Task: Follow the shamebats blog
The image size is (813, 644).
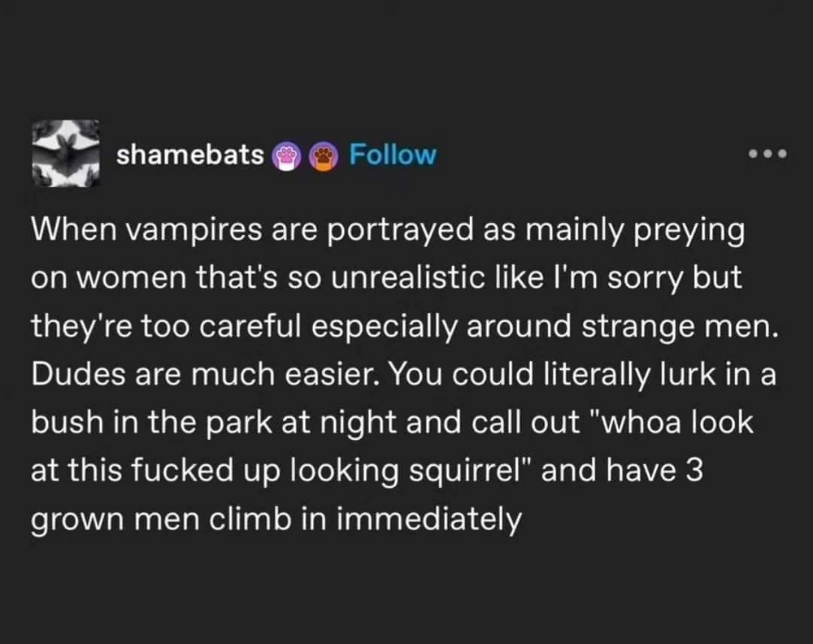Action: click(393, 154)
